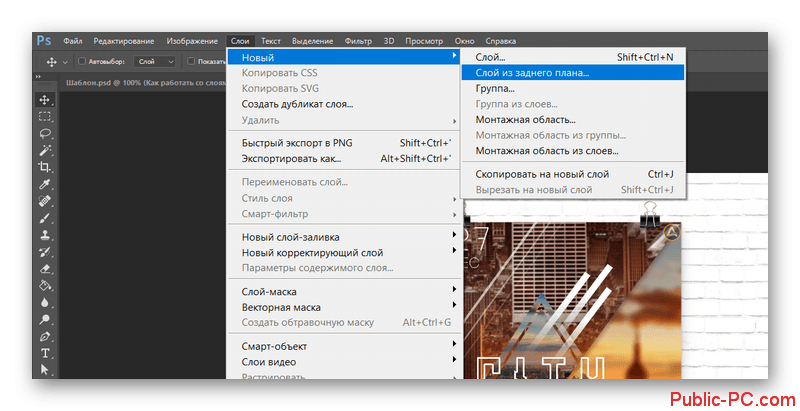
Task: Open the Фильтр menu
Action: (x=358, y=41)
